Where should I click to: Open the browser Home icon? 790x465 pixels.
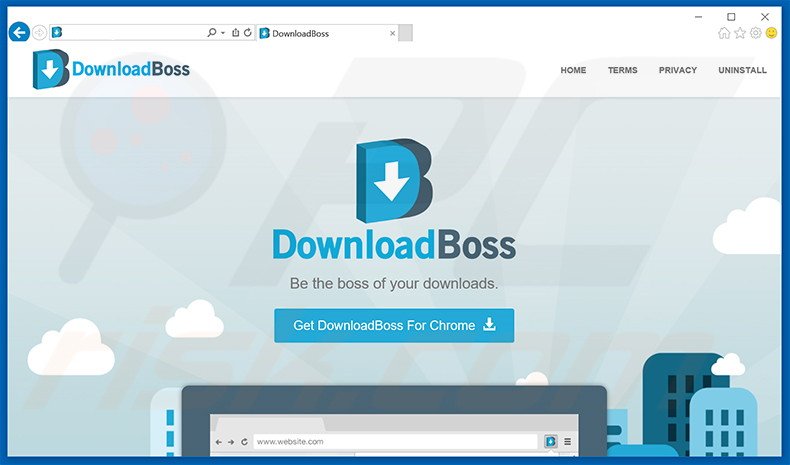click(724, 33)
